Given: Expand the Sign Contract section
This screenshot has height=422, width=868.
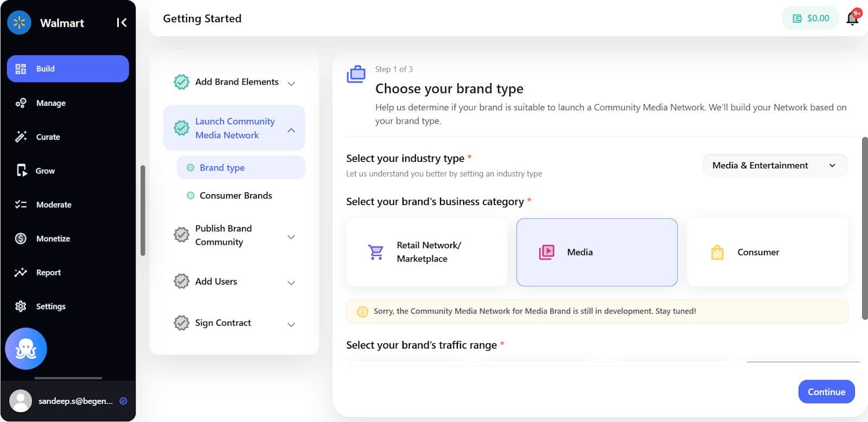Looking at the screenshot, I should (x=291, y=325).
